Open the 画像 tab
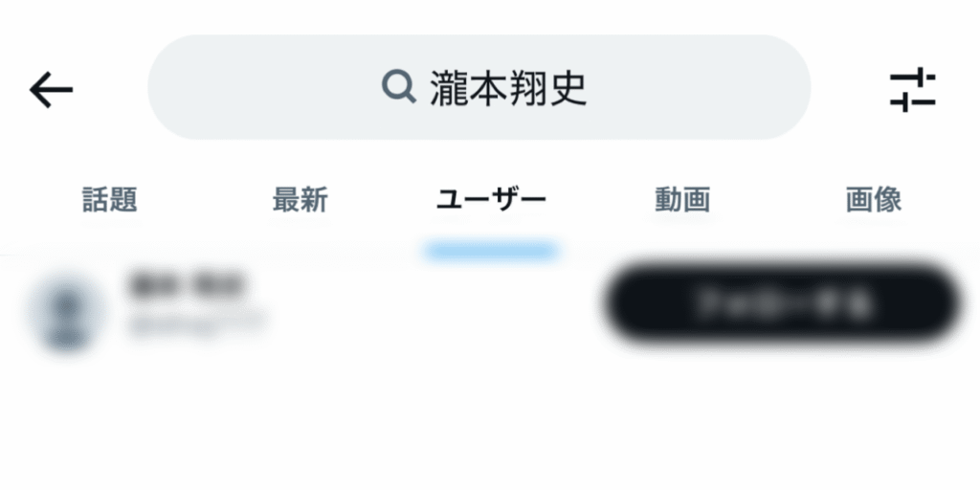The height and width of the screenshot is (490, 980). click(x=874, y=200)
